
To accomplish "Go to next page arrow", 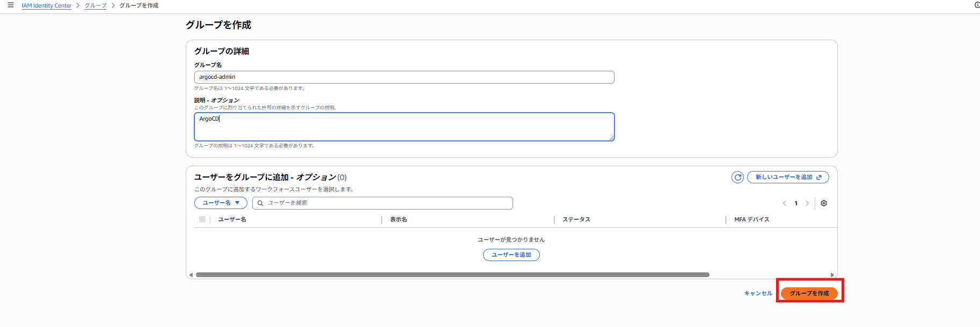I will click(807, 203).
